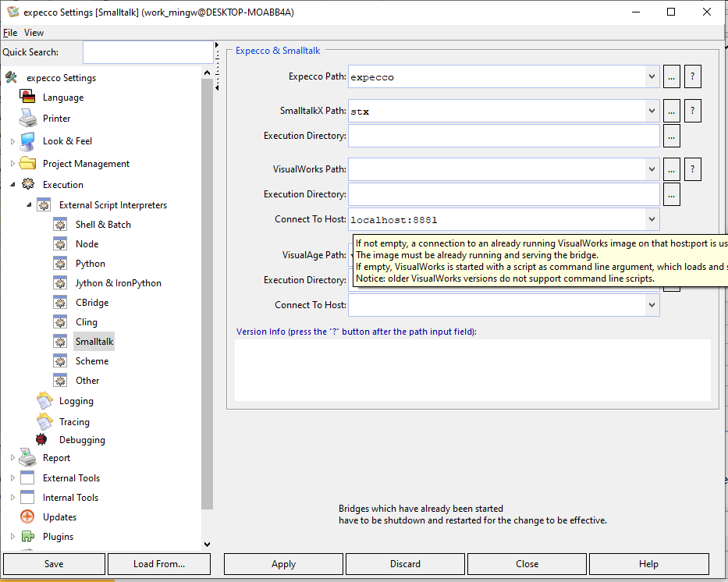
Task: Click the Apply button
Action: (283, 564)
